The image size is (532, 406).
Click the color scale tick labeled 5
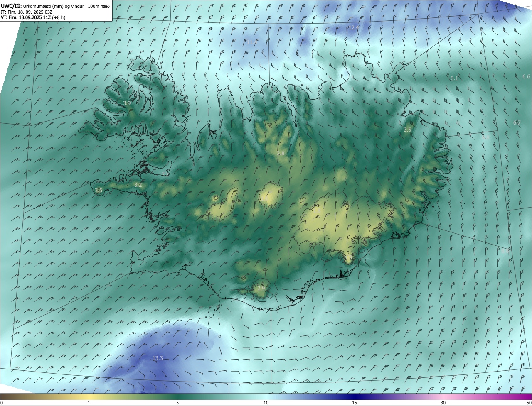177,403
